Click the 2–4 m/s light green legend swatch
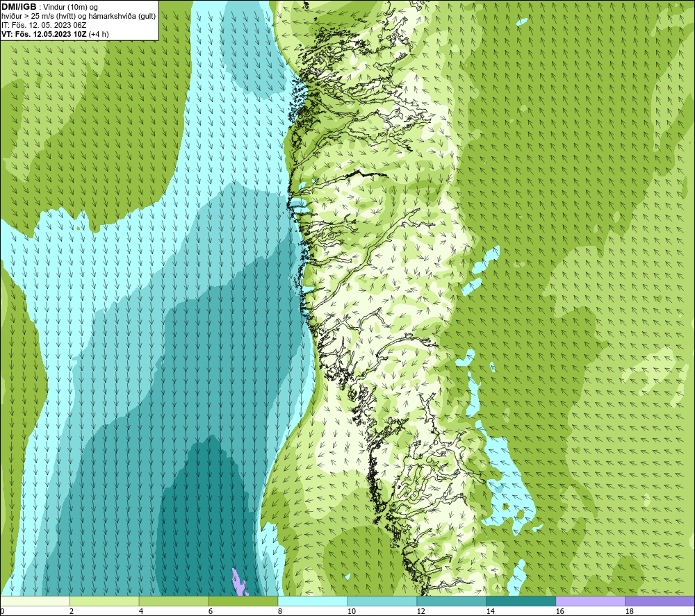Screen dimensions: 695x616 (x=104, y=601)
